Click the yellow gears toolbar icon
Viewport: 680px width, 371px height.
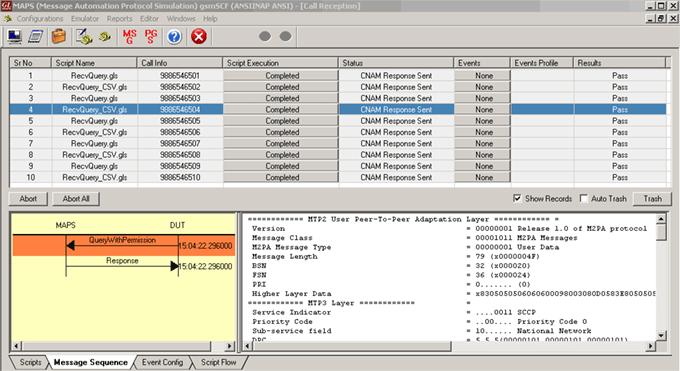coord(105,36)
